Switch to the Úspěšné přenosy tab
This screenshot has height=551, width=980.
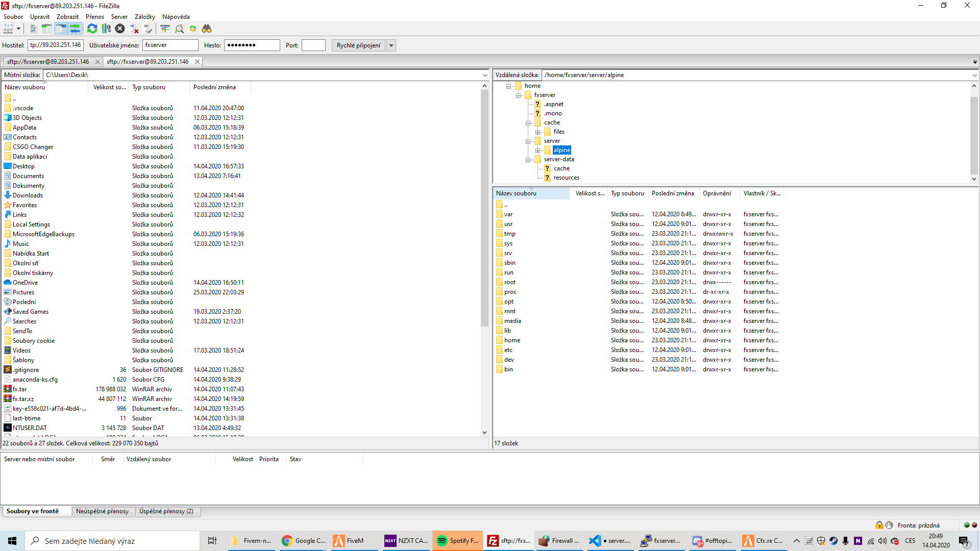(167, 511)
